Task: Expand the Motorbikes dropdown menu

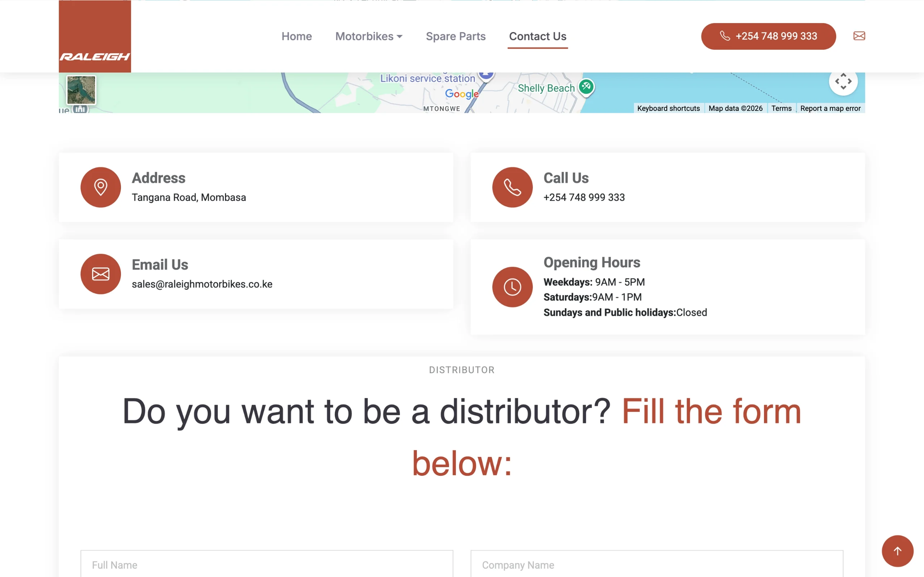Action: point(369,36)
